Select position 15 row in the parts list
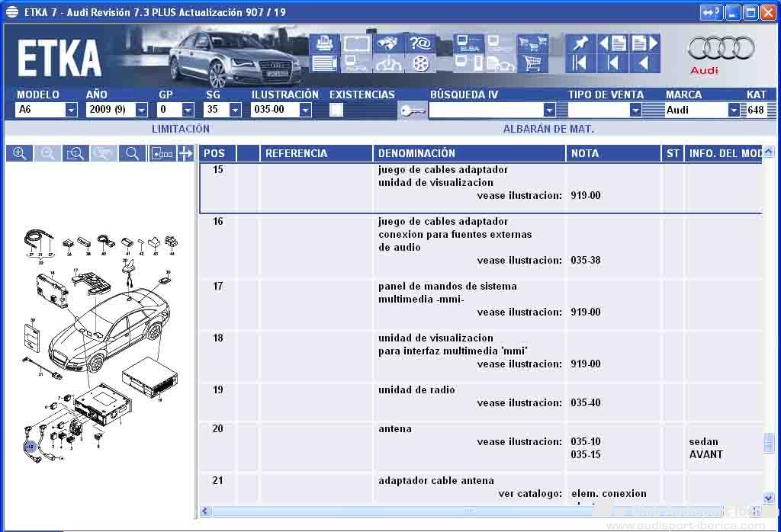Image resolution: width=781 pixels, height=532 pixels. 480,188
